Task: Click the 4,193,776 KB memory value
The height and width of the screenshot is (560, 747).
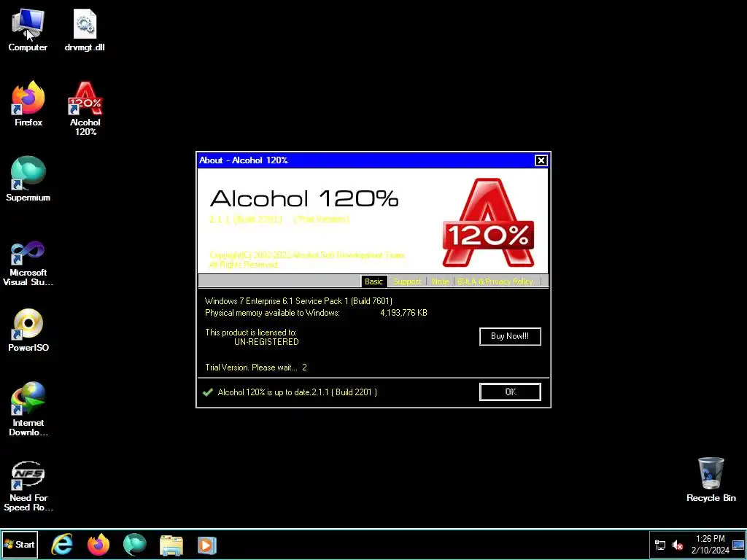Action: click(x=403, y=313)
